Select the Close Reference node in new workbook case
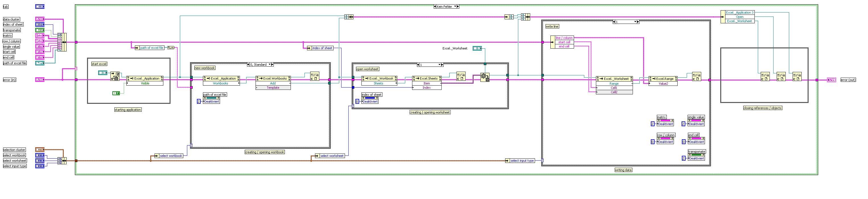 click(x=315, y=76)
